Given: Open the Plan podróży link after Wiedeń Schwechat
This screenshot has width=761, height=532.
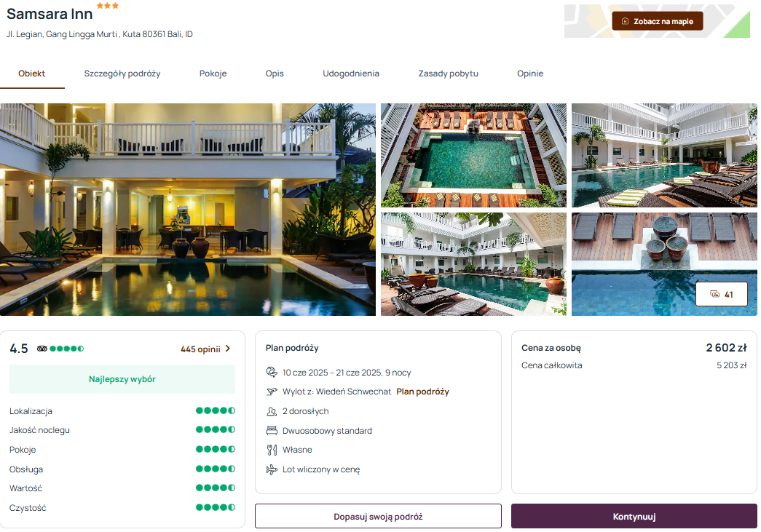Looking at the screenshot, I should point(422,392).
